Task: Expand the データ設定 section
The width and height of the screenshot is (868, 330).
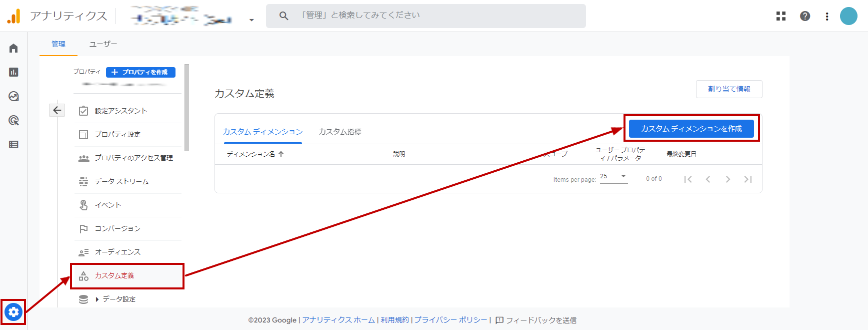Action: [97, 299]
